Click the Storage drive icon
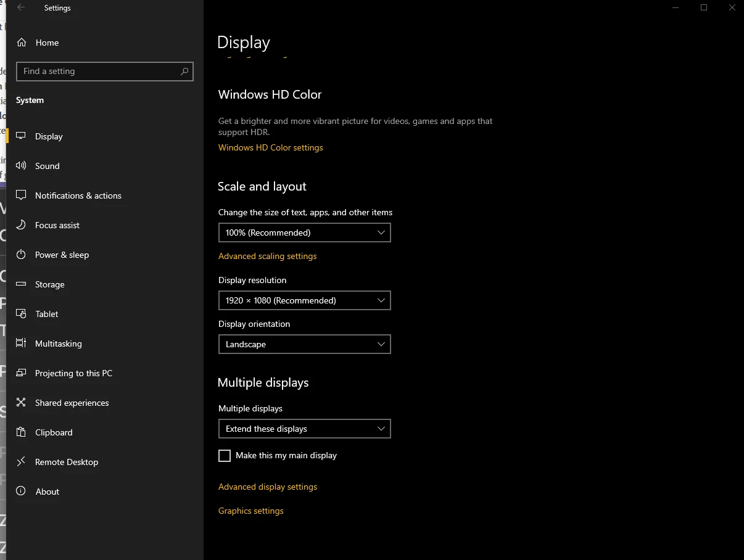 pyautogui.click(x=22, y=284)
